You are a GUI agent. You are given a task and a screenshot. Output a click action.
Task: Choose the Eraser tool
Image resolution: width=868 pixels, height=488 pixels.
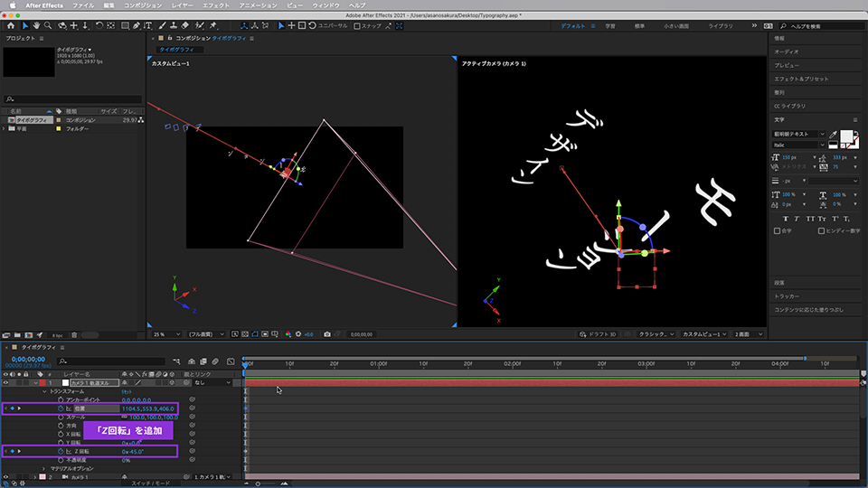point(185,25)
